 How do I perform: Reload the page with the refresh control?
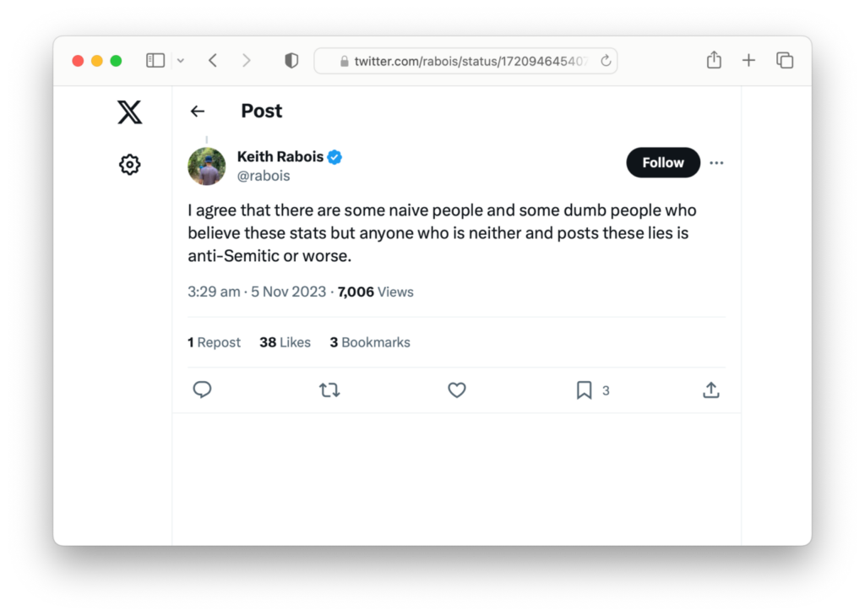tap(606, 60)
